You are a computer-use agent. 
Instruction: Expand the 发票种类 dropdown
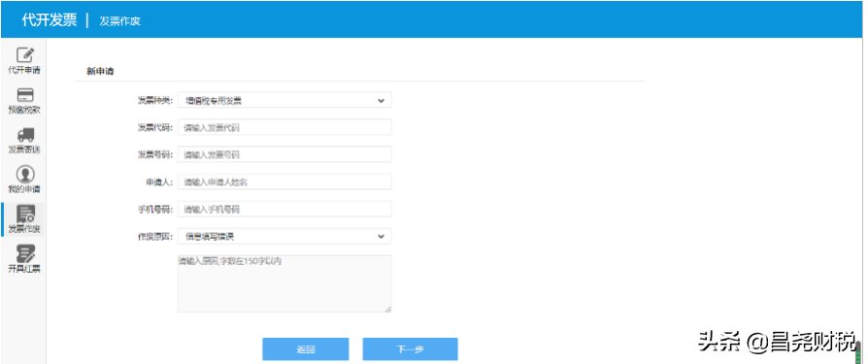(x=284, y=100)
